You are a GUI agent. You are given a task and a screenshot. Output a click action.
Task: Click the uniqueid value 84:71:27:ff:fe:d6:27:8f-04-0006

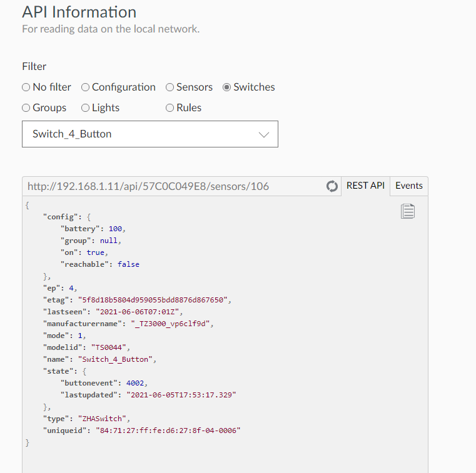pos(168,431)
